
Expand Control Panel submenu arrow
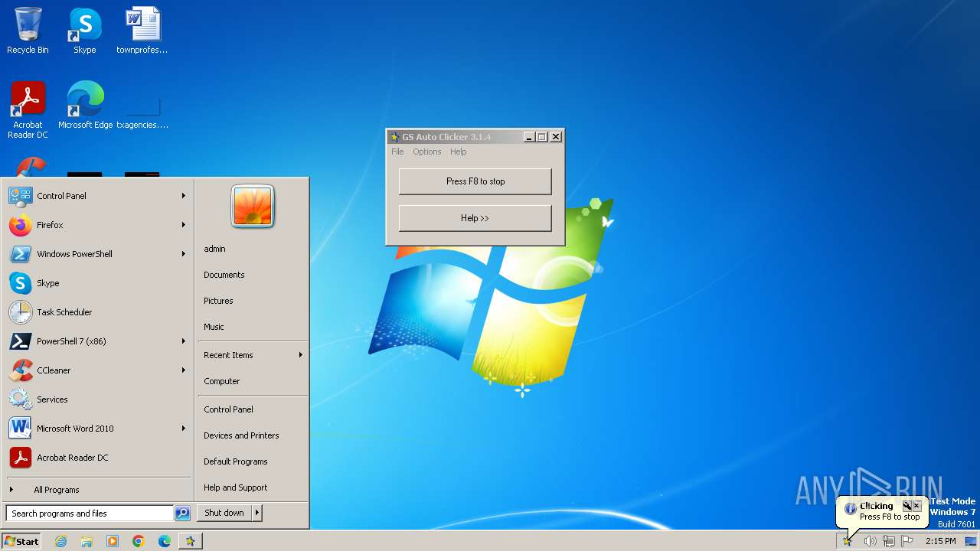(x=184, y=196)
